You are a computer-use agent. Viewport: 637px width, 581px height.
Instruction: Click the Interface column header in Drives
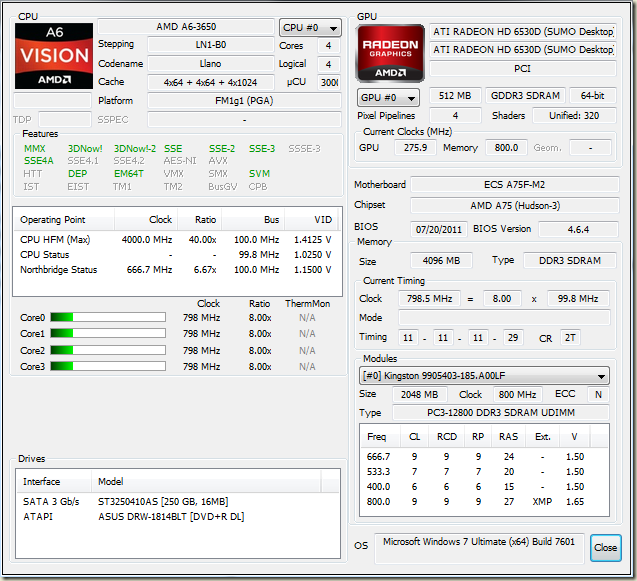point(54,482)
